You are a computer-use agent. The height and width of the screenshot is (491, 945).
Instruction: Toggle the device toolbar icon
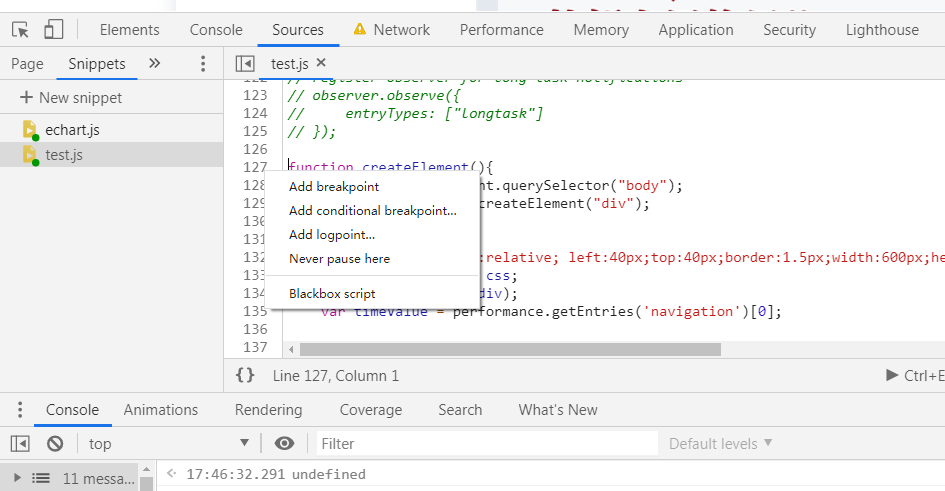[54, 30]
